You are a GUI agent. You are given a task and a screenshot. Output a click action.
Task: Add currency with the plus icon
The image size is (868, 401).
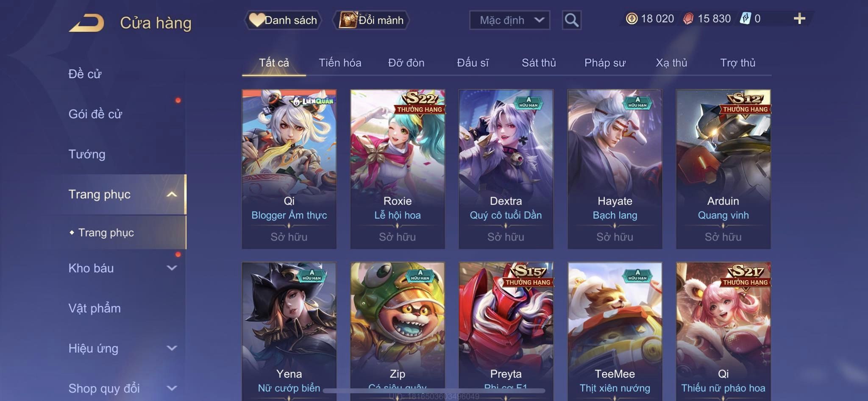tap(799, 19)
